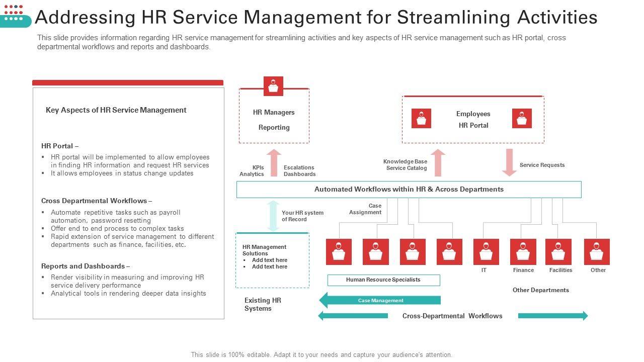The width and height of the screenshot is (644, 362).
Task: Click the icon left of Employees HR Portal
Action: pos(421,119)
